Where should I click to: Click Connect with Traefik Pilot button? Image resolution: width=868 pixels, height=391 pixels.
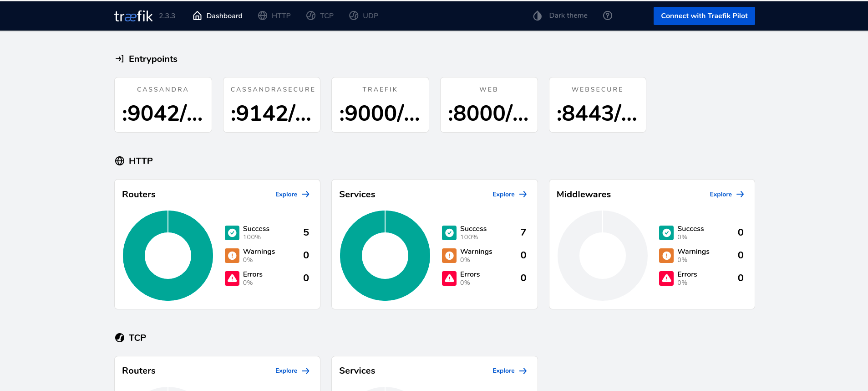click(x=704, y=16)
